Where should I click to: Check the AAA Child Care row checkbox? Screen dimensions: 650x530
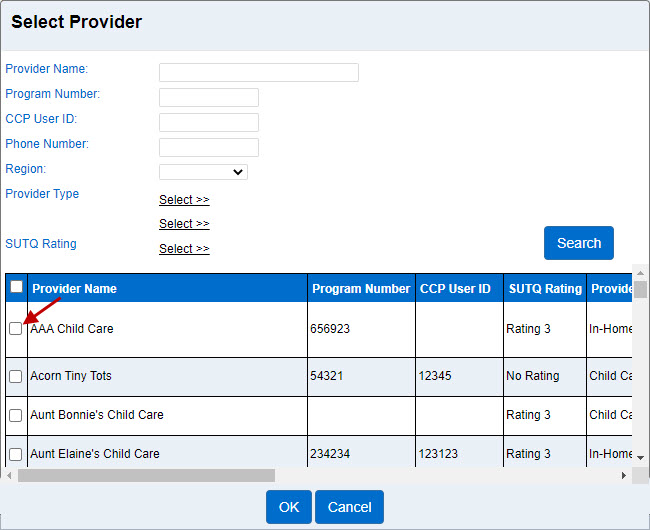(x=16, y=329)
